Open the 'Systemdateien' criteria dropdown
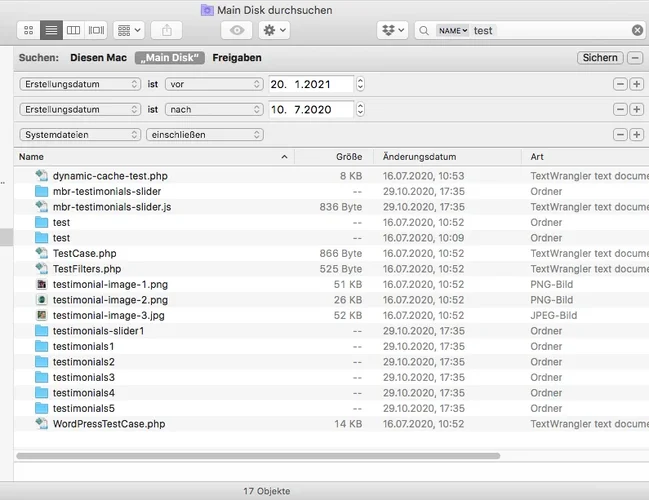The height and width of the screenshot is (500, 649). tap(79, 134)
